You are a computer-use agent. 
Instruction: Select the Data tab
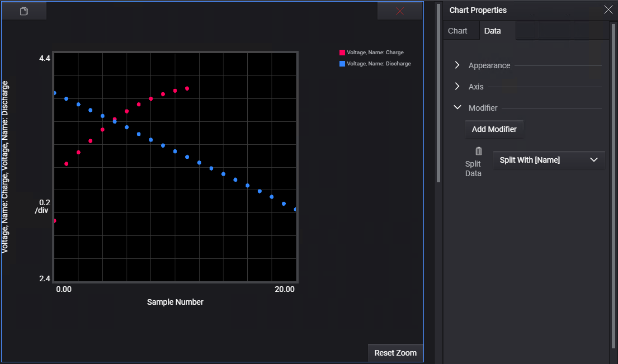[x=492, y=31]
